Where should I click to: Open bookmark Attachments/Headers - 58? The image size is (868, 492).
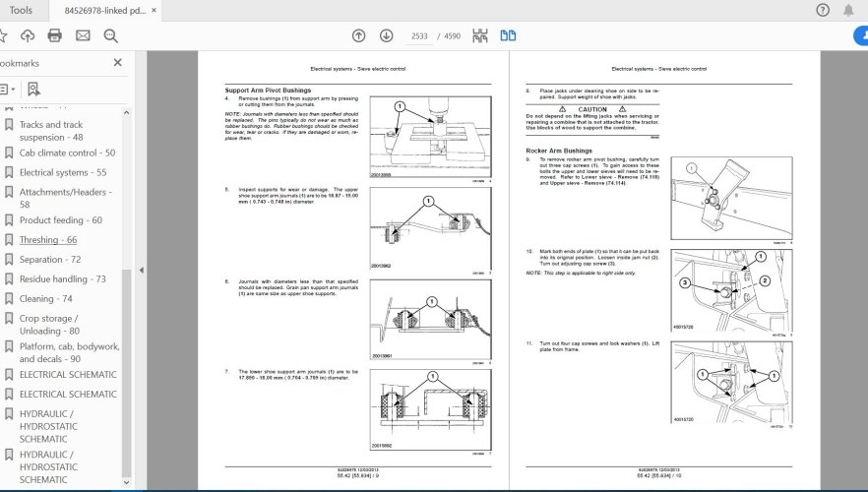point(65,198)
